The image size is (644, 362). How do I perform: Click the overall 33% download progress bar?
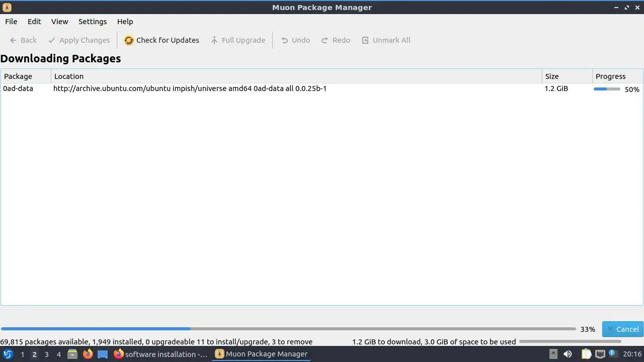(288, 329)
